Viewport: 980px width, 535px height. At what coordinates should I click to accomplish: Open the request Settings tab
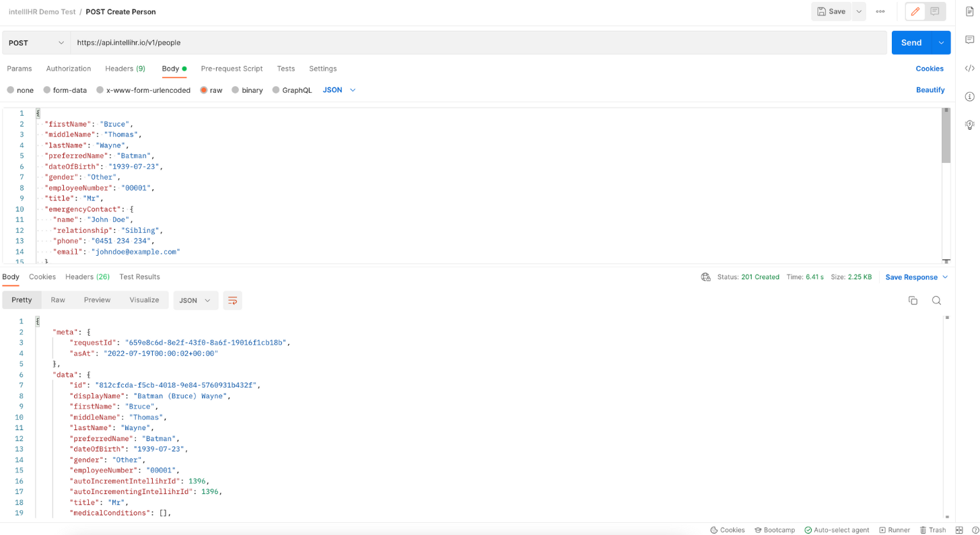tap(323, 69)
